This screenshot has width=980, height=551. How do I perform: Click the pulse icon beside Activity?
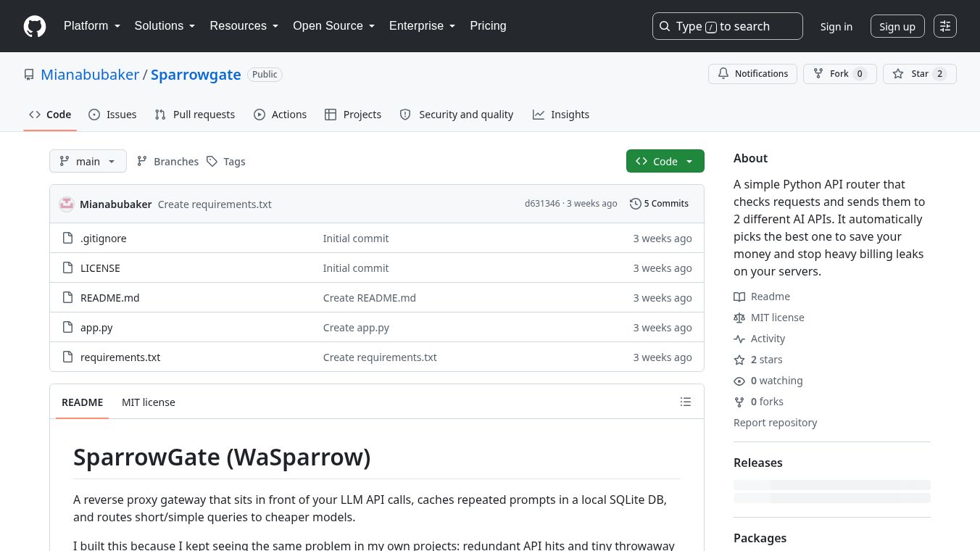[x=739, y=339]
